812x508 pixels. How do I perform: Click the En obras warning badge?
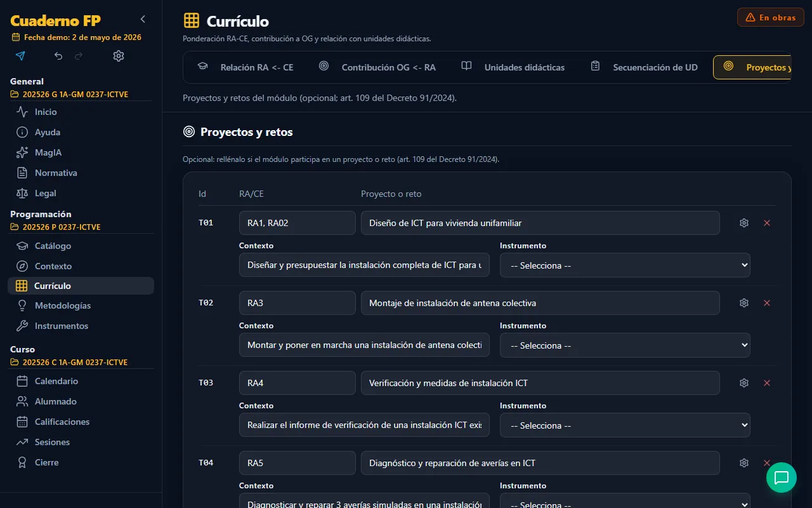click(771, 18)
